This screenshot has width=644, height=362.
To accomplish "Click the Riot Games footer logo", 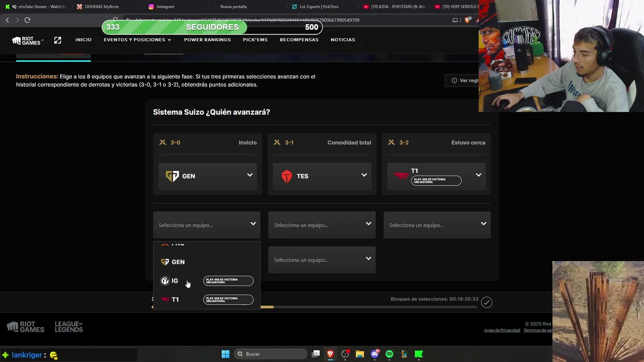I will (x=26, y=327).
